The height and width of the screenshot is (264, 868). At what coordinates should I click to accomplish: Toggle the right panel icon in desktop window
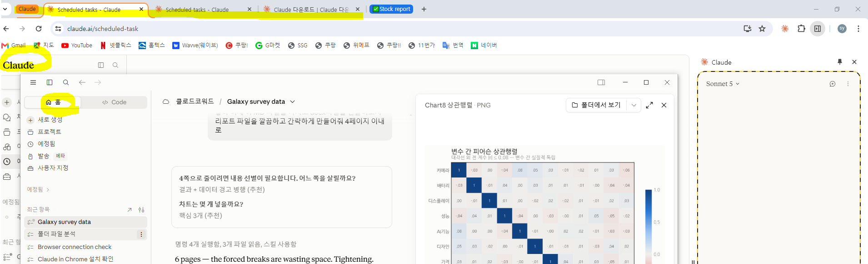(x=601, y=82)
